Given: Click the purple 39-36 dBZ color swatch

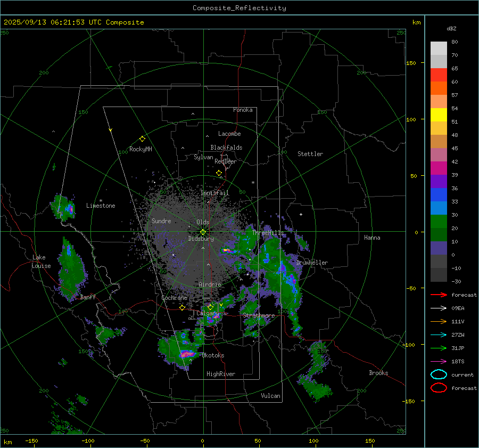Looking at the screenshot, I should tap(439, 182).
